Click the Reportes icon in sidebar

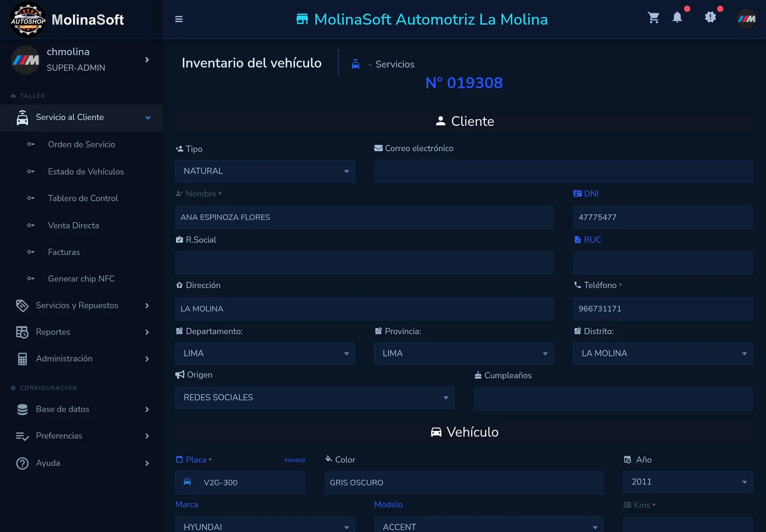tap(22, 332)
